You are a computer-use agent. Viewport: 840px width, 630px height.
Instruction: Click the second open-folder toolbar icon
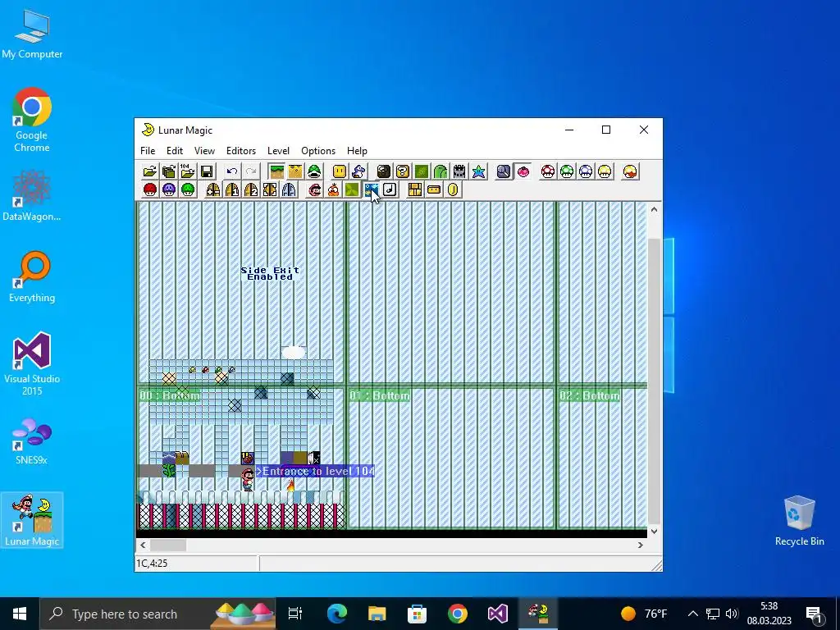(169, 171)
